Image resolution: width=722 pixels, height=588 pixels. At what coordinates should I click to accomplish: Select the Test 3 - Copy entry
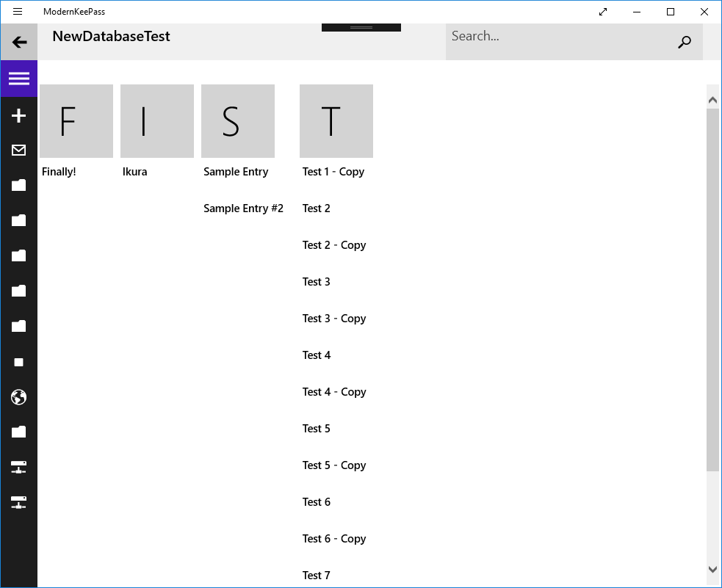point(334,319)
